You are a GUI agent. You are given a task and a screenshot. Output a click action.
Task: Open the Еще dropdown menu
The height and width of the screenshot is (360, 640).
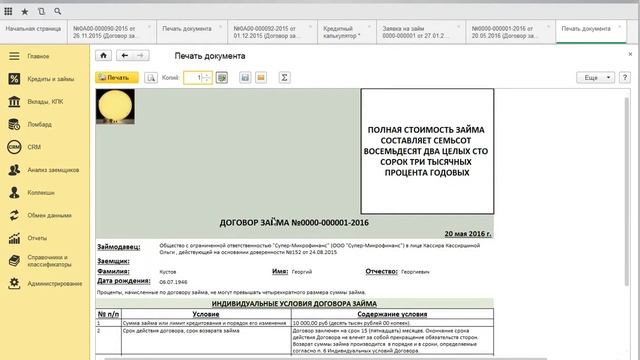pyautogui.click(x=595, y=78)
